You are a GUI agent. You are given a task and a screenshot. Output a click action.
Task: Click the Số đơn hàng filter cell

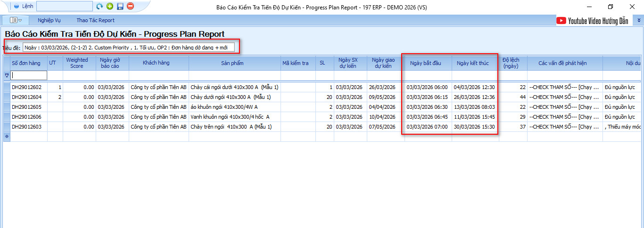[29, 75]
